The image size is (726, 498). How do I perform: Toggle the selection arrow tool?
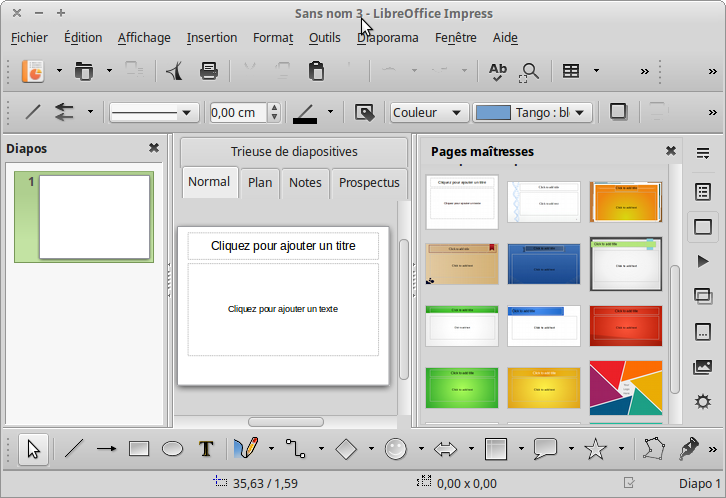point(33,449)
